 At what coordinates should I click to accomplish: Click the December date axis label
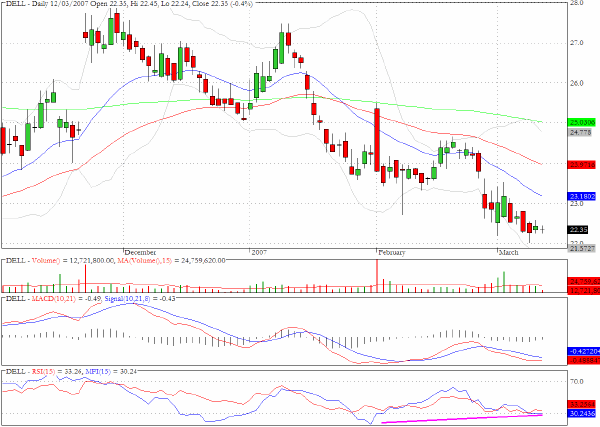point(140,253)
